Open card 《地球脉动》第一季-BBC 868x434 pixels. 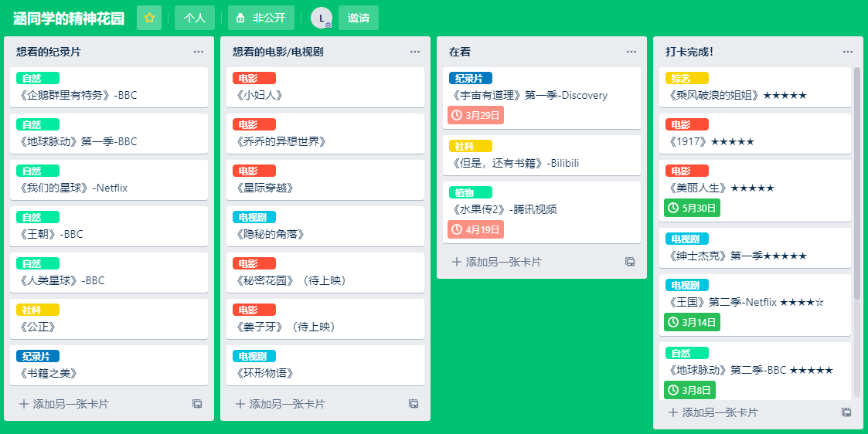click(109, 134)
